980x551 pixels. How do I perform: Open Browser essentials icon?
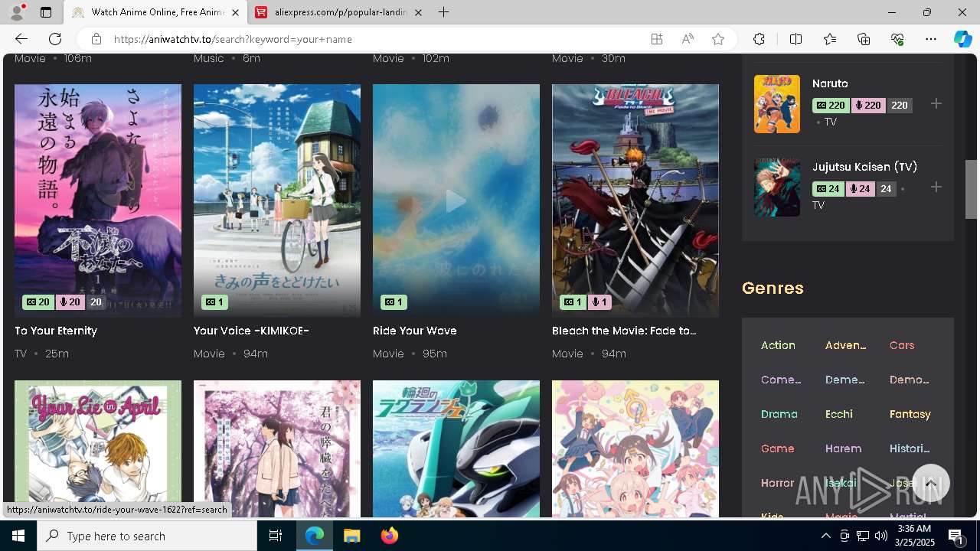coord(897,39)
